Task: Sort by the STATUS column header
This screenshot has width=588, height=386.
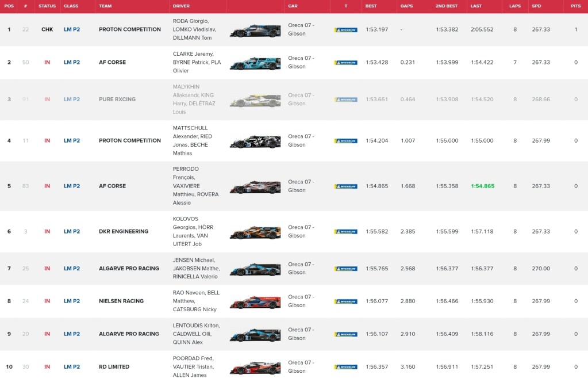Action: (x=47, y=6)
